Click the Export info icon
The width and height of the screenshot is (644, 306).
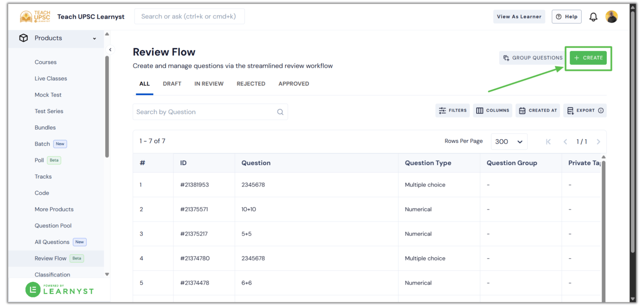tap(601, 111)
